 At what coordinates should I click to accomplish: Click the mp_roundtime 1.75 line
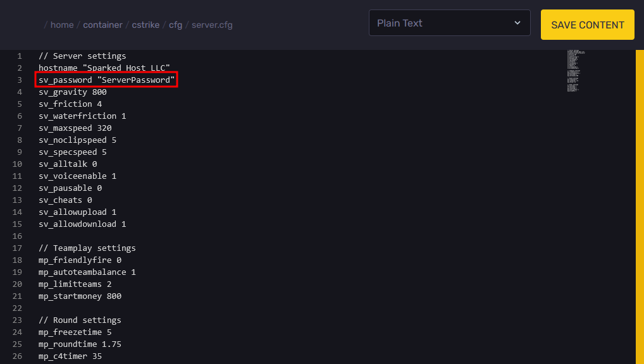pos(80,344)
